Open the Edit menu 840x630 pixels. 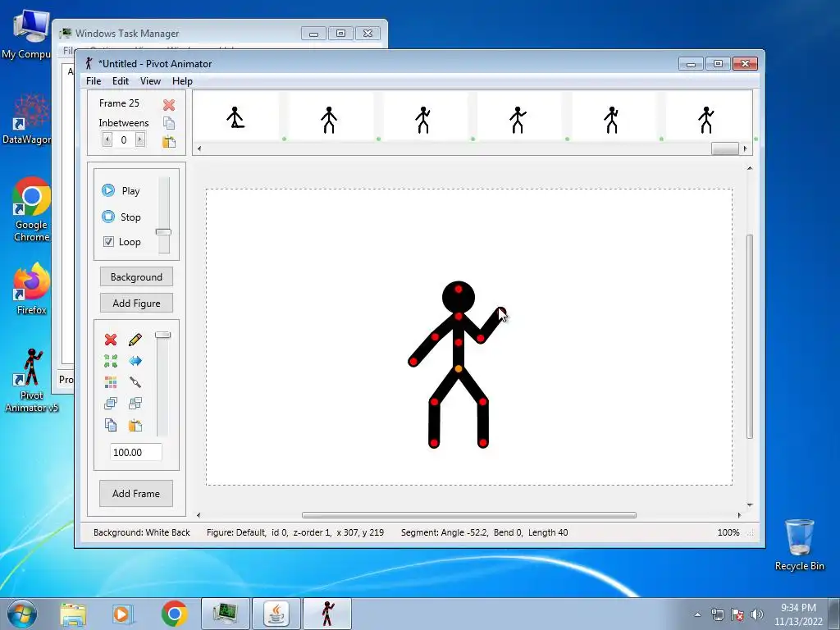[x=120, y=81]
